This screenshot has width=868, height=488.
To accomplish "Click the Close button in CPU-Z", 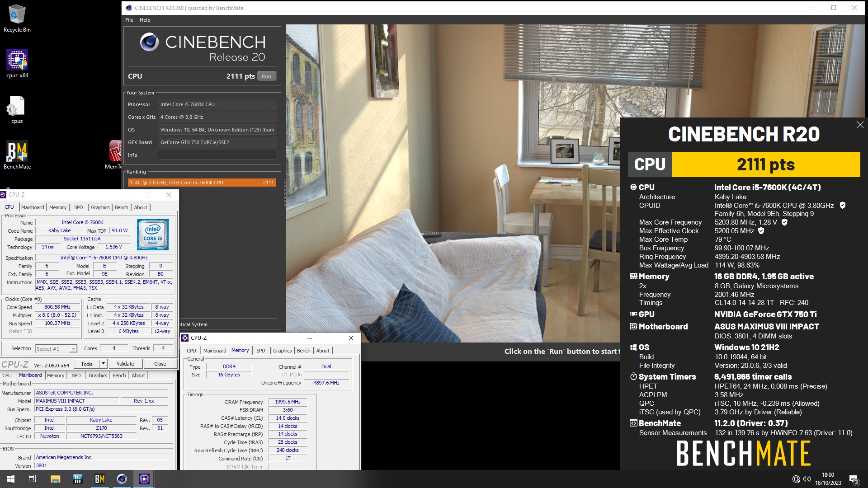I will (160, 364).
